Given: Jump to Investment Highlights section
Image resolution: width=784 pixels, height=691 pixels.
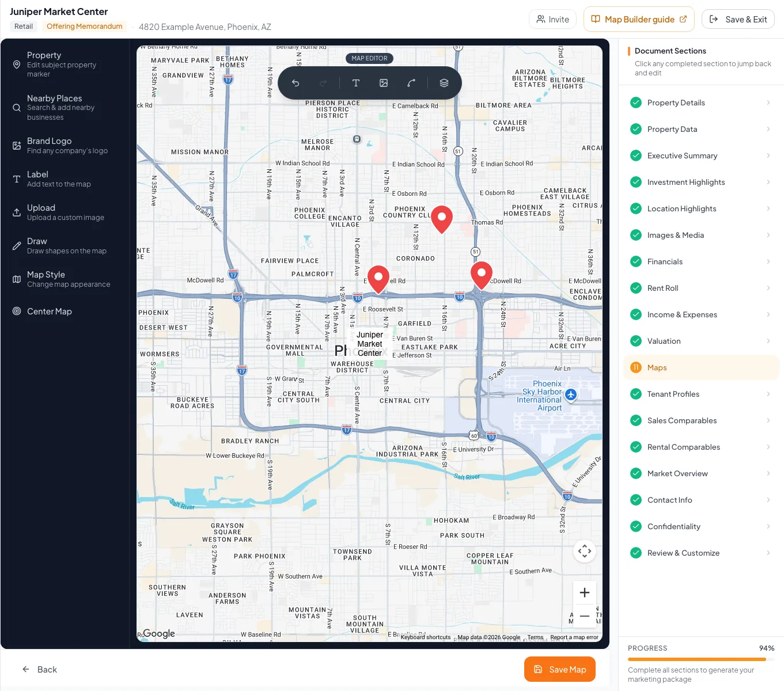Looking at the screenshot, I should (x=701, y=182).
